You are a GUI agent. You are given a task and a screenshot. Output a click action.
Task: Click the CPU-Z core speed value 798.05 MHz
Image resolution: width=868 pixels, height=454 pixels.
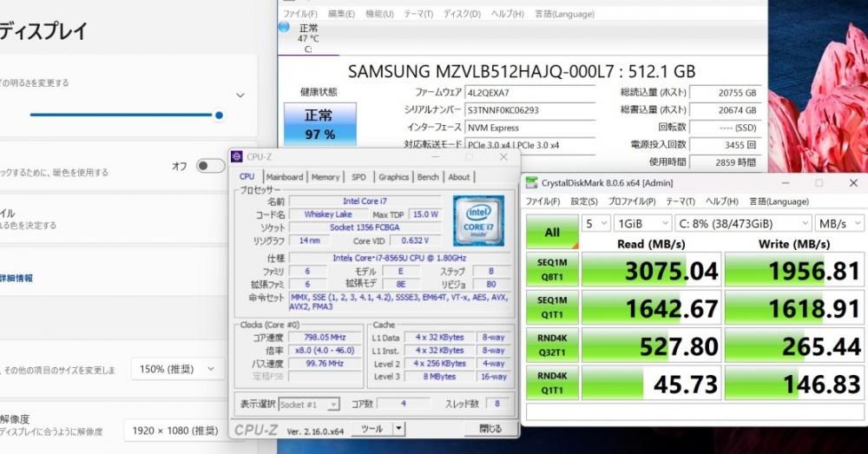click(325, 337)
